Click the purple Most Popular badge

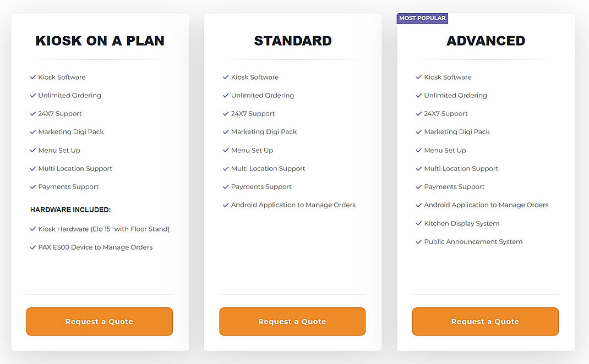tap(422, 18)
